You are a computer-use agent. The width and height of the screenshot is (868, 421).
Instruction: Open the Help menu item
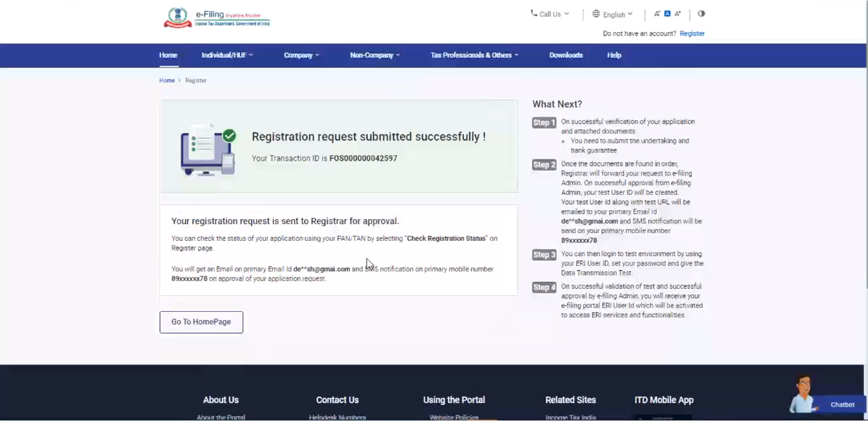point(613,55)
